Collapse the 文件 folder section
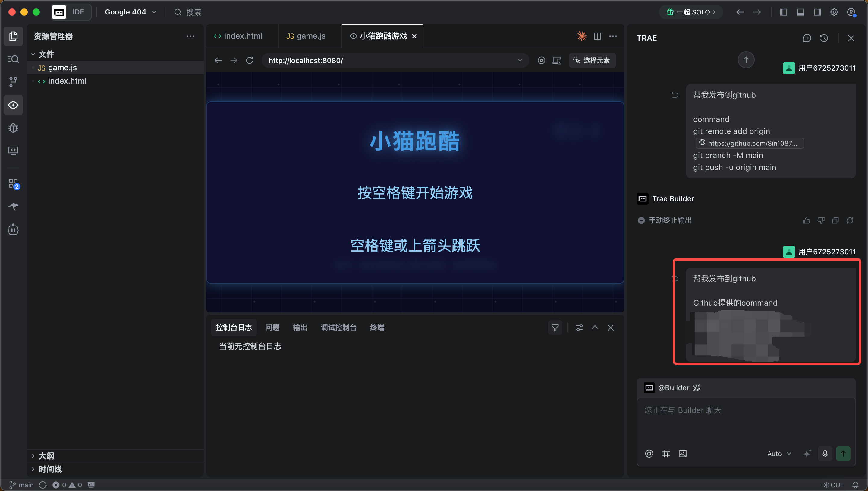The height and width of the screenshot is (491, 868). 43,54
